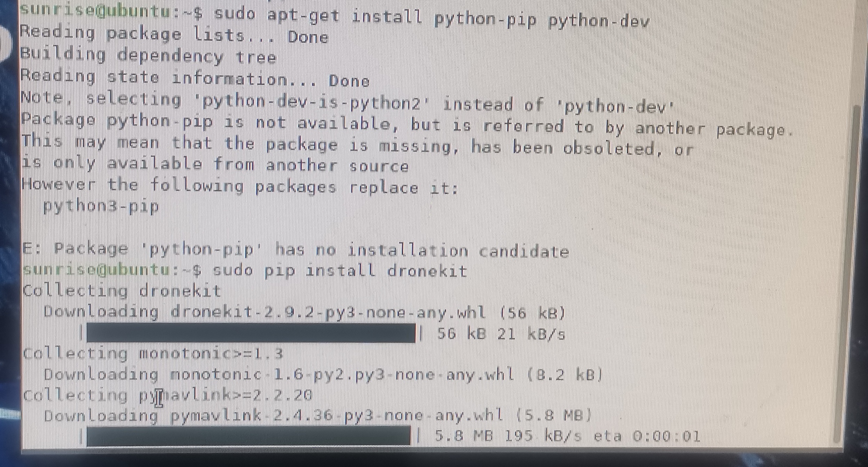Click the 'Reading package lists... Done' line

[x=174, y=35]
